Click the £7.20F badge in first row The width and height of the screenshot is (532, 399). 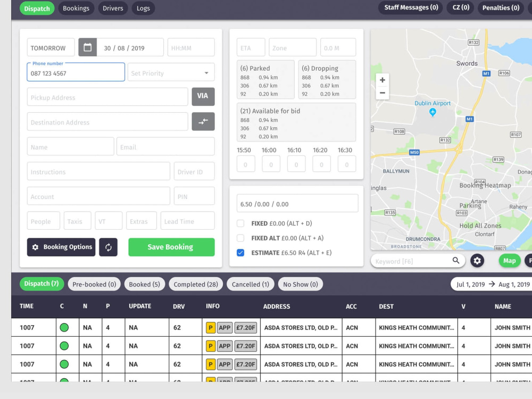tap(246, 328)
